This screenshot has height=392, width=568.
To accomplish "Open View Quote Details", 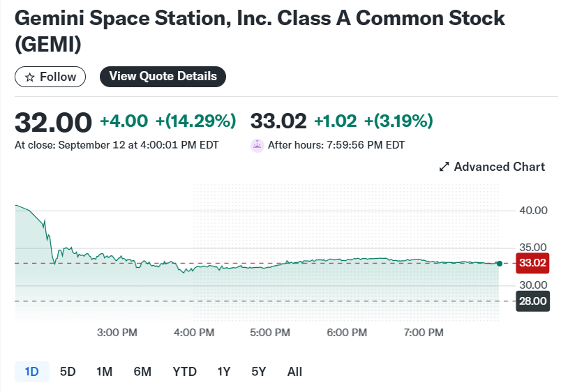I will [163, 77].
